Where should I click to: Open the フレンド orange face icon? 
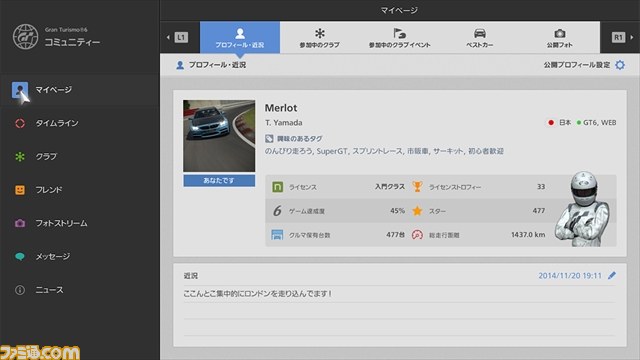tap(20, 190)
